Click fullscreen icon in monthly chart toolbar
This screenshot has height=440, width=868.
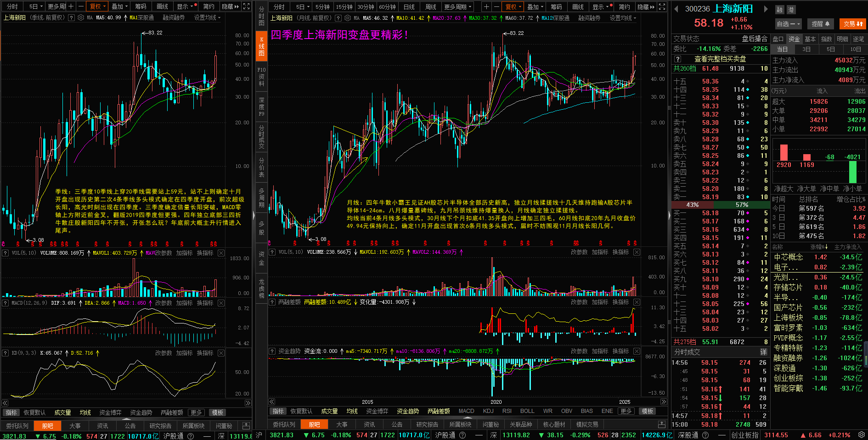coord(662,6)
